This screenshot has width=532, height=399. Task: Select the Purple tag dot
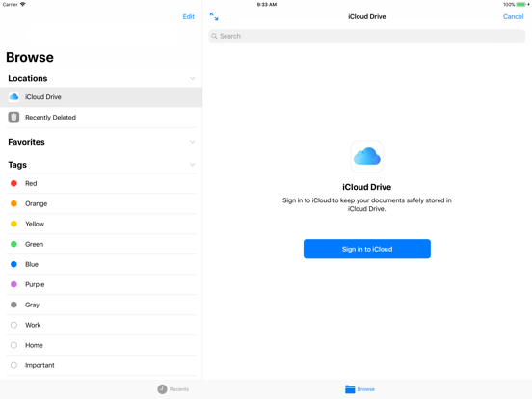pos(13,284)
